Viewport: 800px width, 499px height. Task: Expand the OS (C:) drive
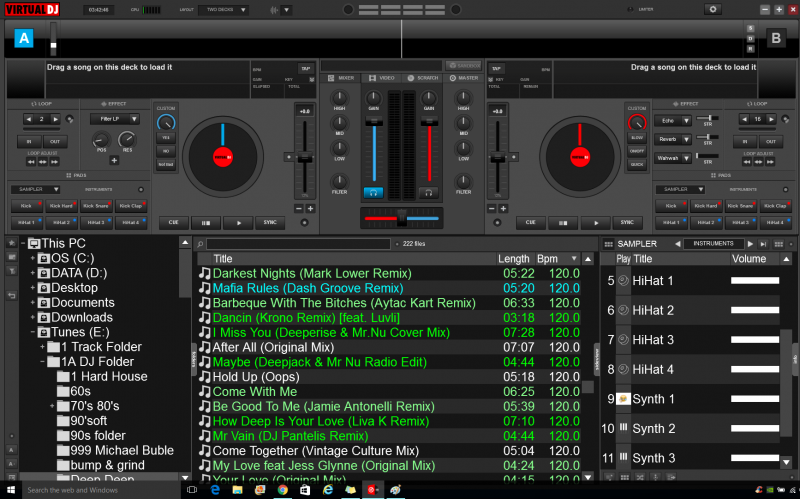33,258
